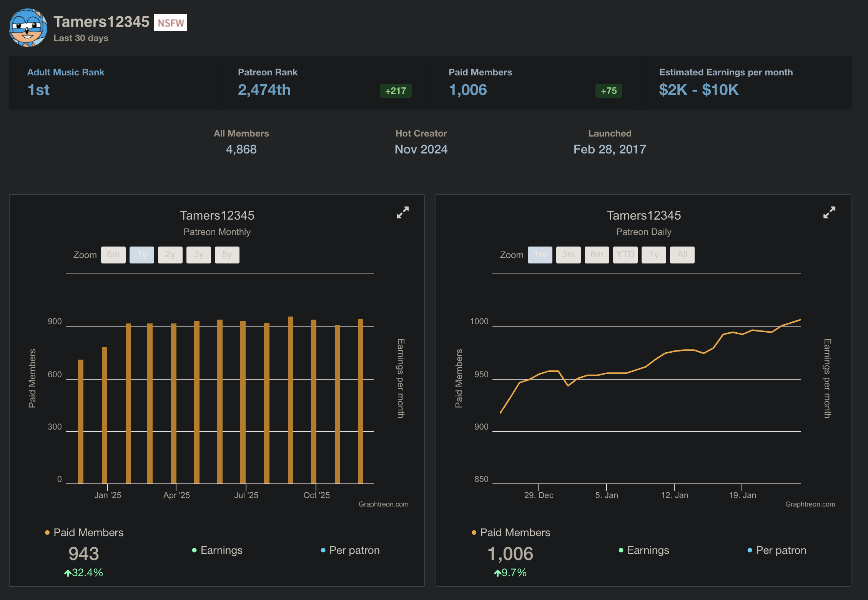Image resolution: width=868 pixels, height=600 pixels.
Task: Click the +217 Patreon Rank change badge
Action: [x=396, y=91]
